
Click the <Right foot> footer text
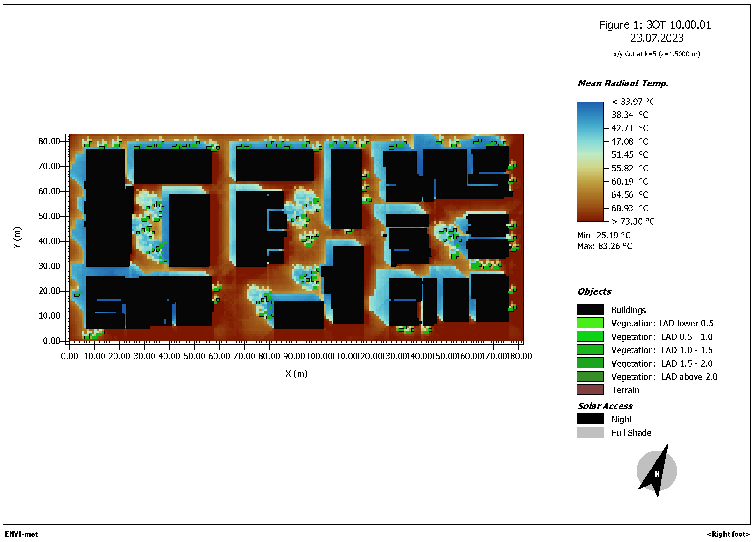tap(728, 534)
